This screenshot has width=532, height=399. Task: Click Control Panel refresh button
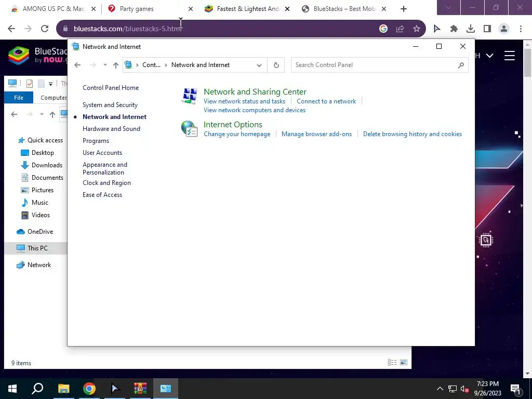pyautogui.click(x=276, y=65)
